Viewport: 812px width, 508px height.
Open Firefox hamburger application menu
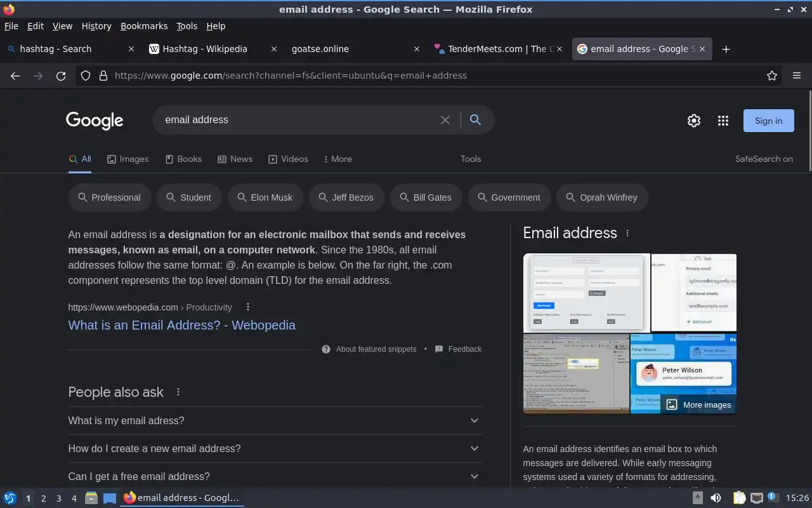click(797, 76)
